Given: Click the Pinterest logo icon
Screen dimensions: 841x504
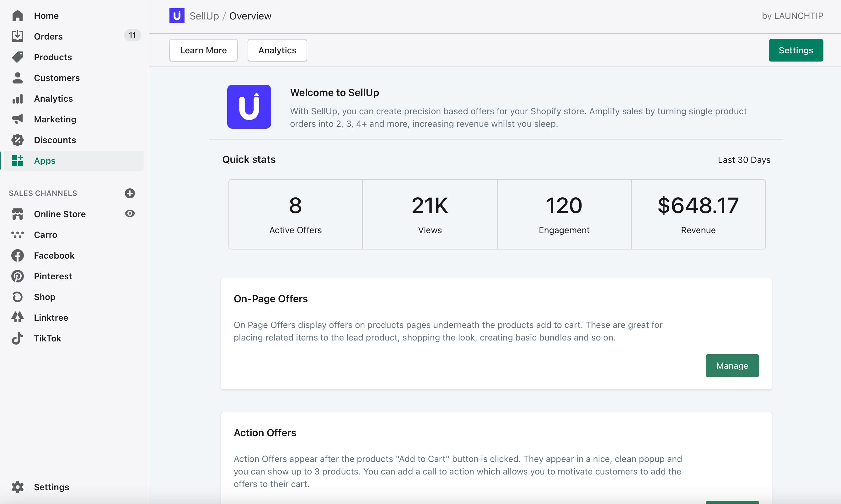Looking at the screenshot, I should [17, 276].
